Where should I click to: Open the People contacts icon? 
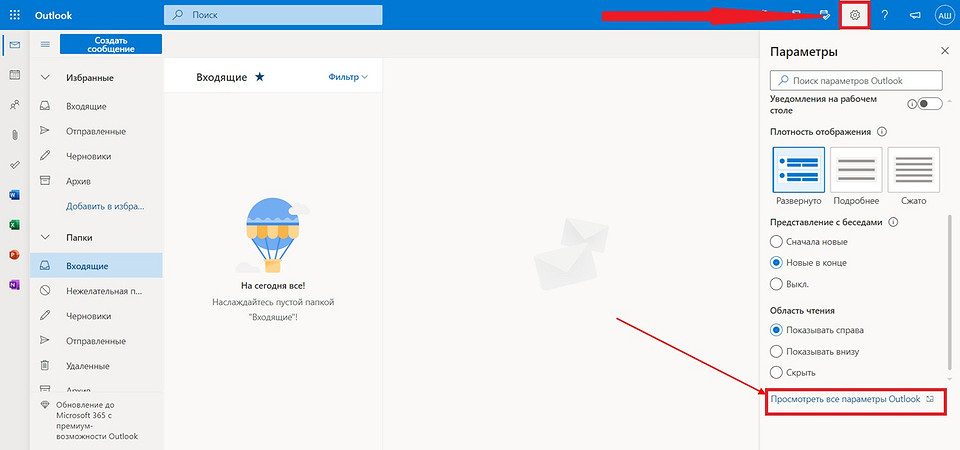click(x=15, y=105)
